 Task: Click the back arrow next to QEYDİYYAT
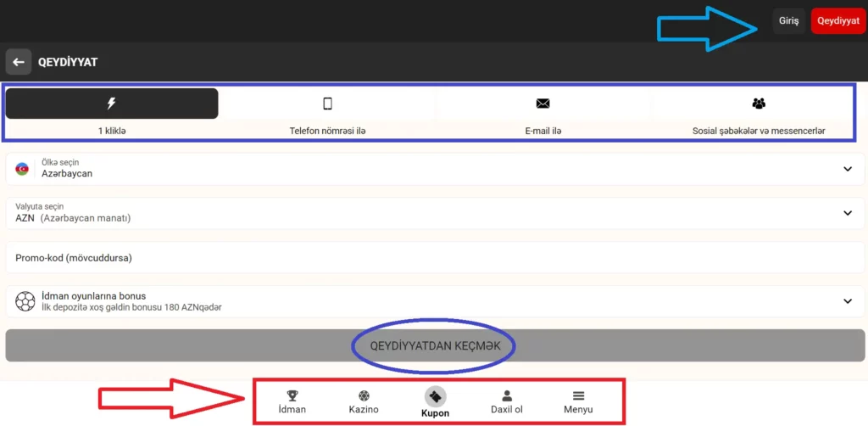pyautogui.click(x=18, y=62)
